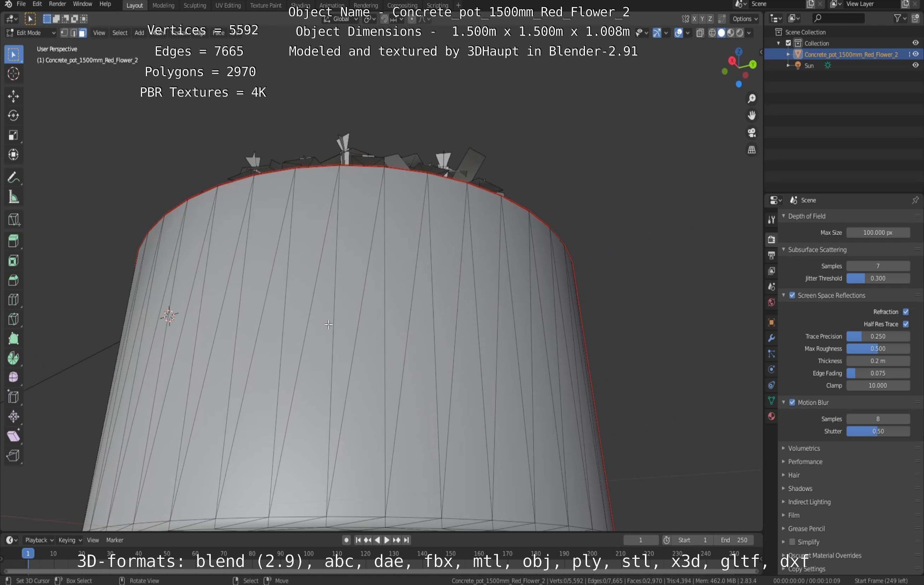Activate the Scale tool
This screenshot has height=585, width=924.
13,135
